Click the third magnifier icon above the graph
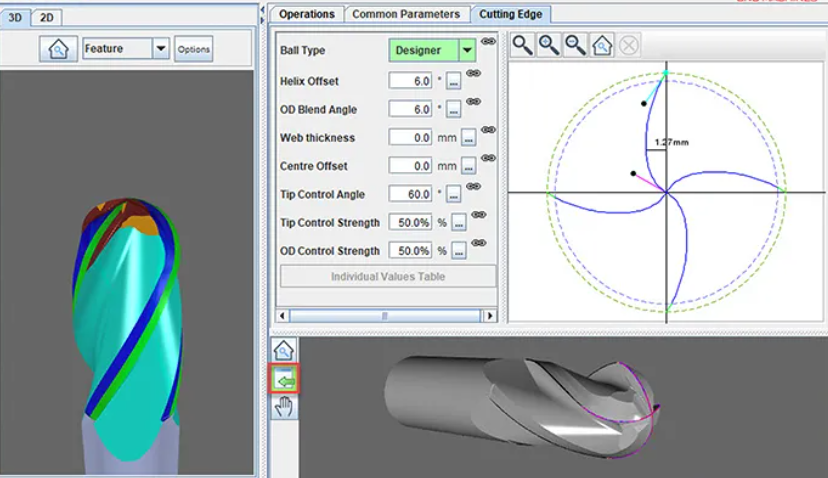Image resolution: width=828 pixels, height=478 pixels. point(575,45)
